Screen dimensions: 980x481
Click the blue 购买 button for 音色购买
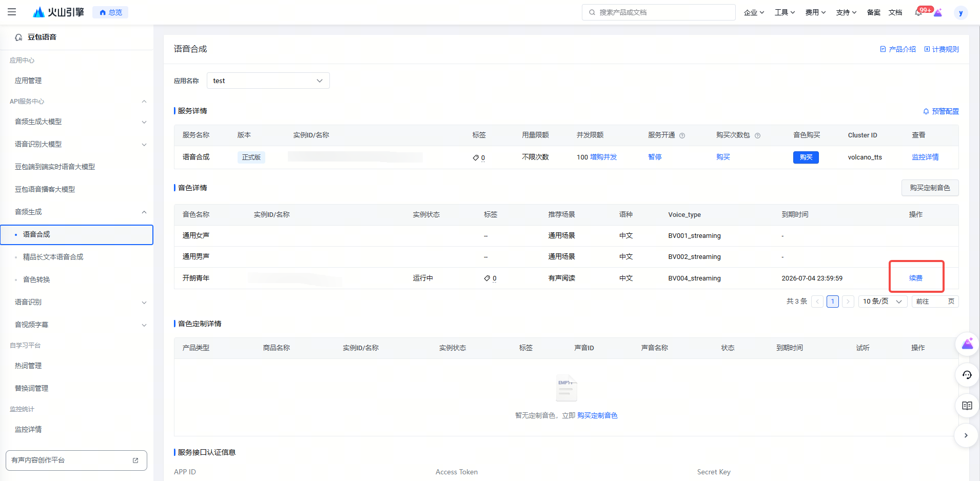click(x=806, y=157)
